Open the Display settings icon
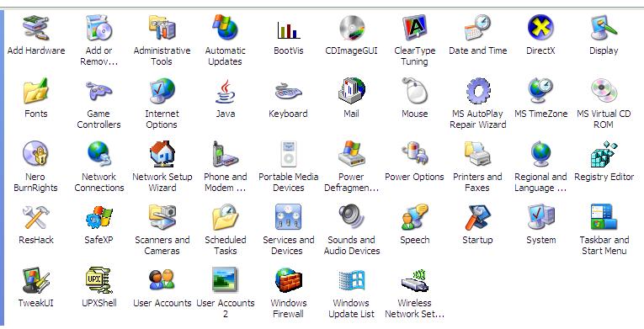The image size is (644, 329). coord(604,29)
